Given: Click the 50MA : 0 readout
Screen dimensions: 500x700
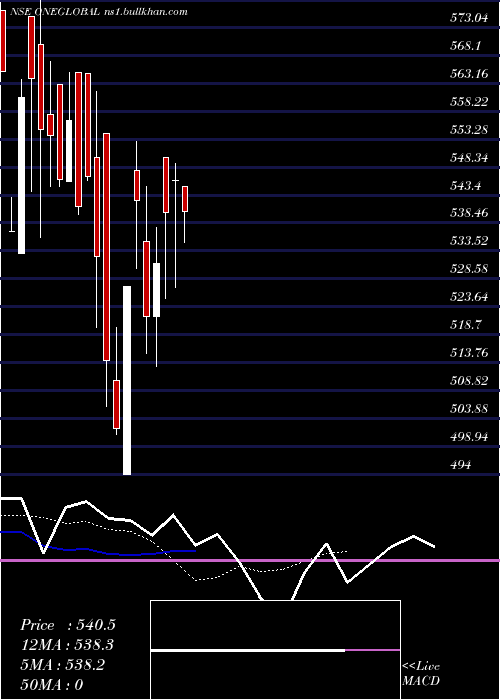Looking at the screenshot, I should (52, 685).
